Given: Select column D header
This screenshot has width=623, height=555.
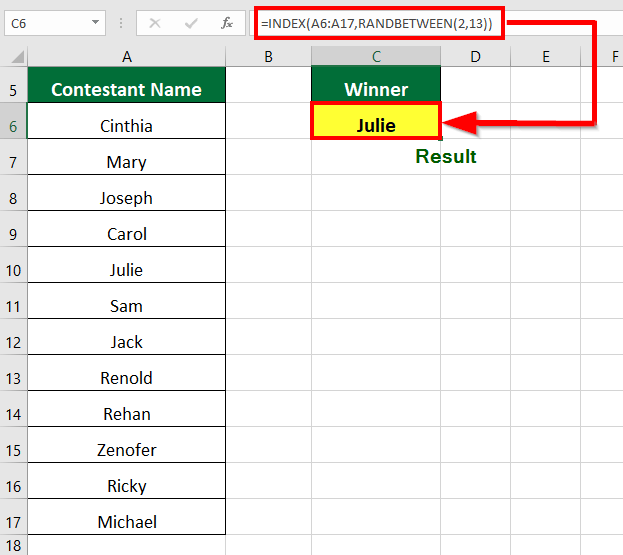Looking at the screenshot, I should (x=474, y=57).
